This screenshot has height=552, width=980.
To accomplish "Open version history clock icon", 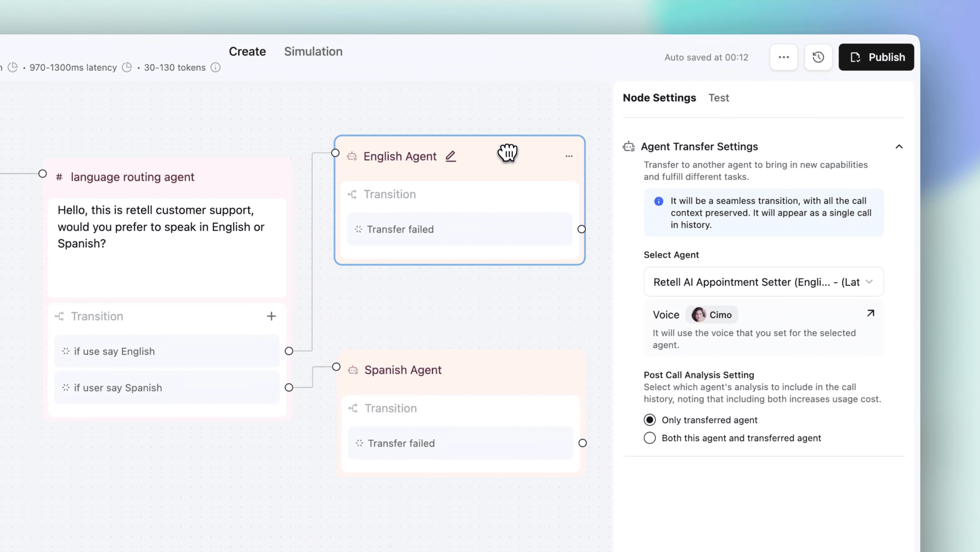I will pyautogui.click(x=818, y=57).
